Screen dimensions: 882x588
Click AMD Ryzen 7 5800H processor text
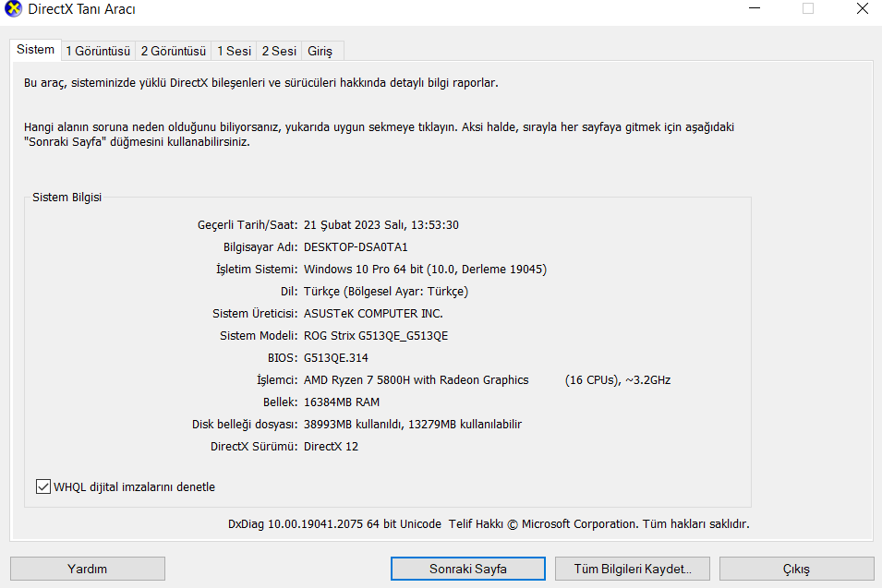pos(417,380)
